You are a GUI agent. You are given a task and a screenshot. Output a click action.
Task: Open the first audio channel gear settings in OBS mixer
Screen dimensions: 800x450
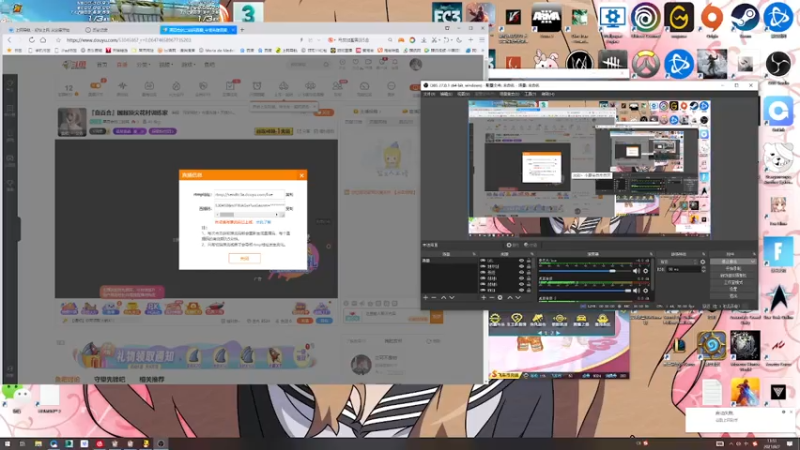coord(645,271)
